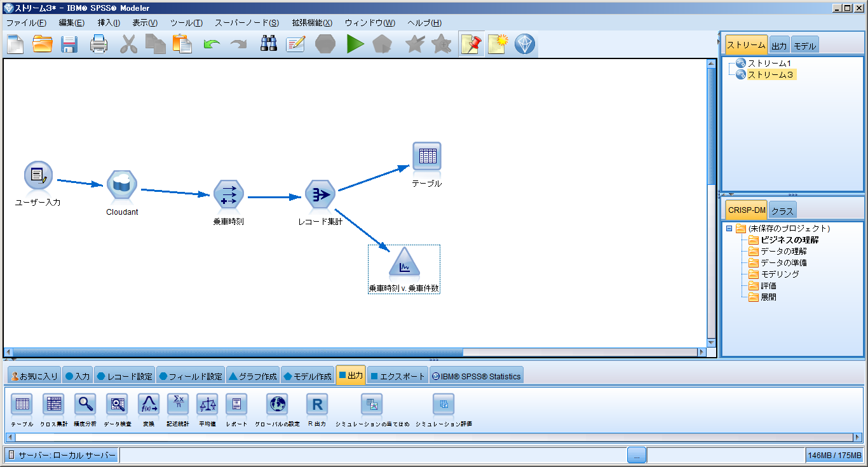Open the 拡張機能 menu

click(x=312, y=23)
